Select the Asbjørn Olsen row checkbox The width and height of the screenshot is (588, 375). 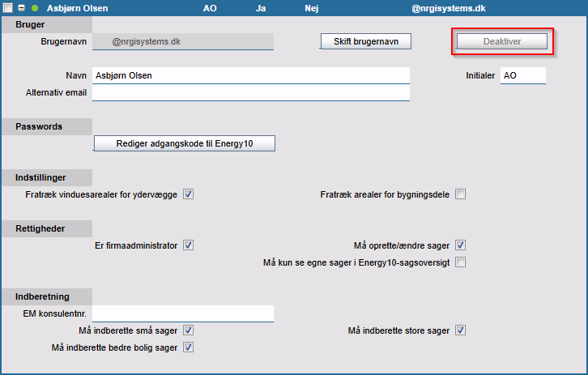coord(7,8)
